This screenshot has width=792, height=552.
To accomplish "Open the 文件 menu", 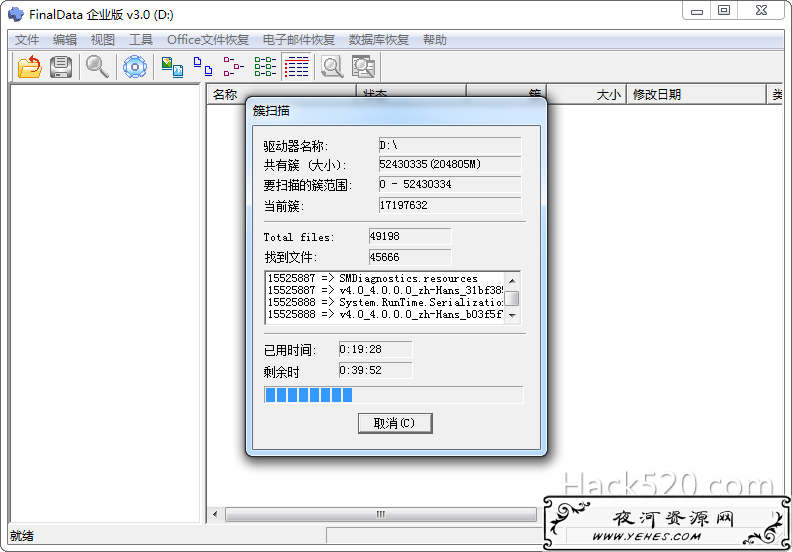I will 27,40.
